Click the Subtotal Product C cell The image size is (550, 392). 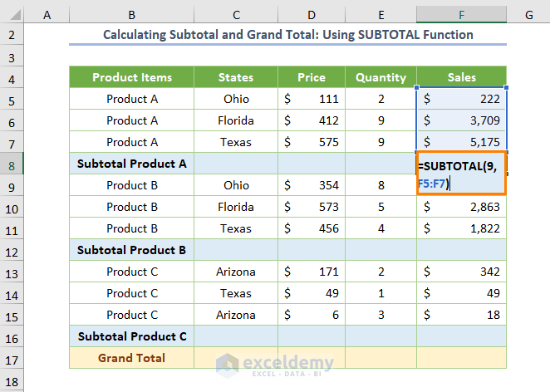(x=132, y=336)
